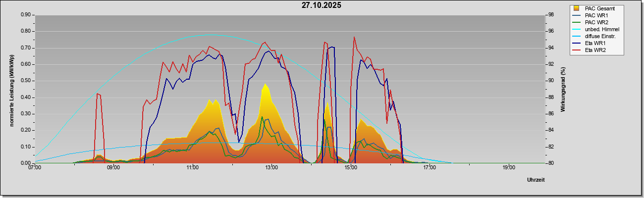
Task: Click the 13:00 tick on the time axis
Action: [x=271, y=168]
